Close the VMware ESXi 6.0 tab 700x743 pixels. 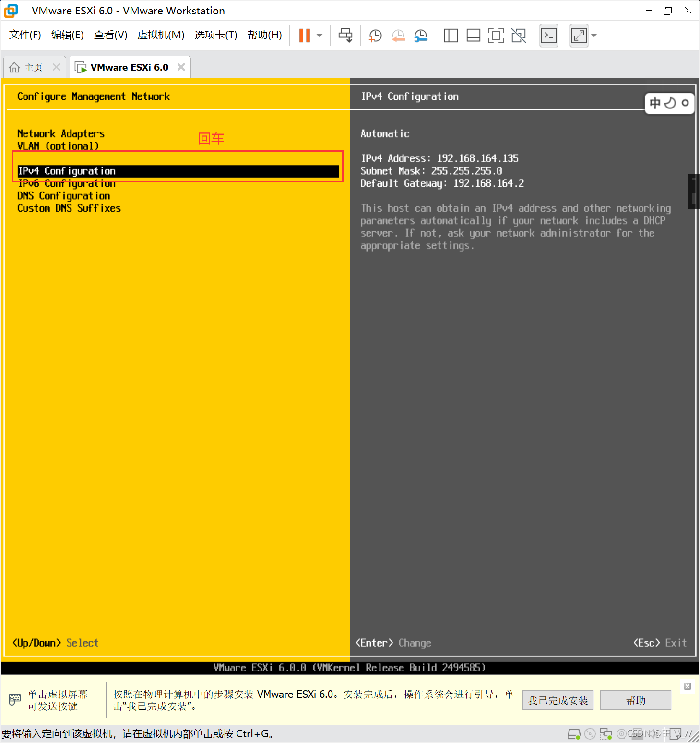181,67
